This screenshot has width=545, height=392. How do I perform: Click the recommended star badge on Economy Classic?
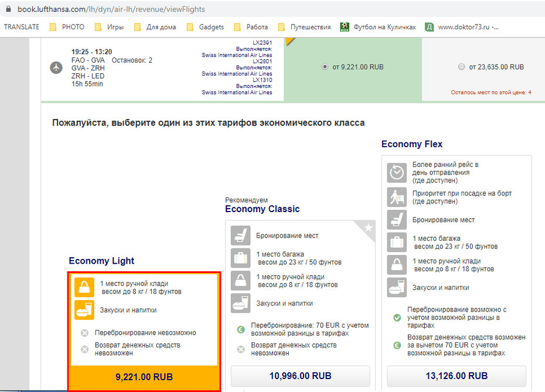click(368, 228)
